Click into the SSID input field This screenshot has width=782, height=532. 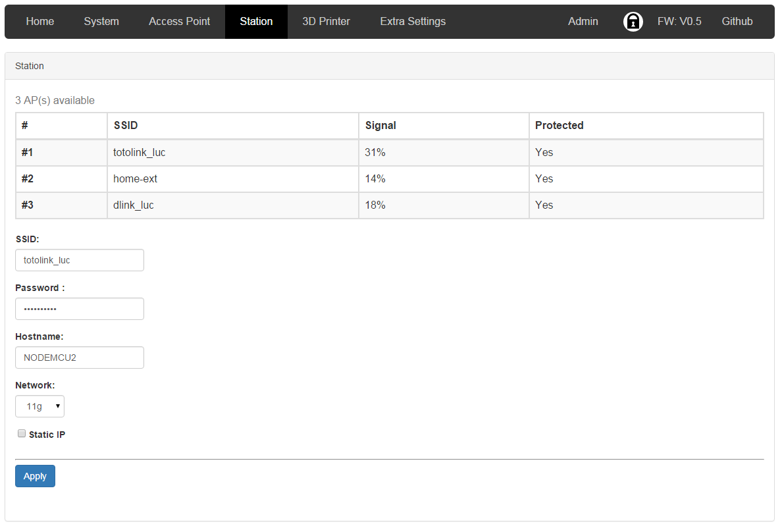coord(80,260)
